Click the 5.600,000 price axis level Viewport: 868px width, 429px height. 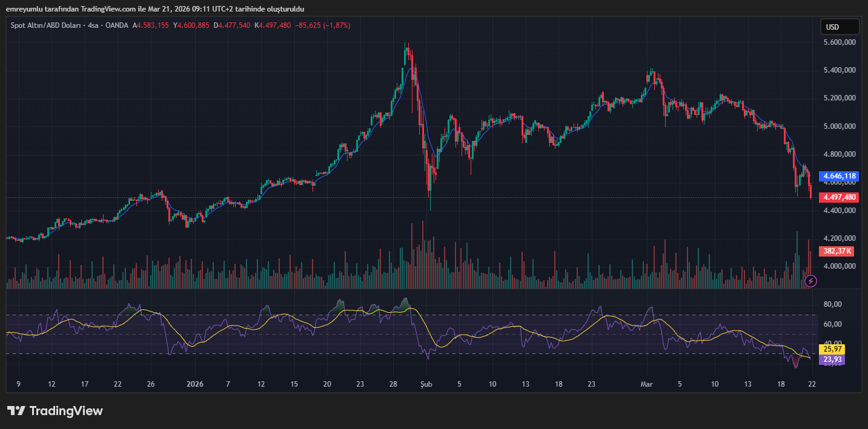pyautogui.click(x=839, y=42)
